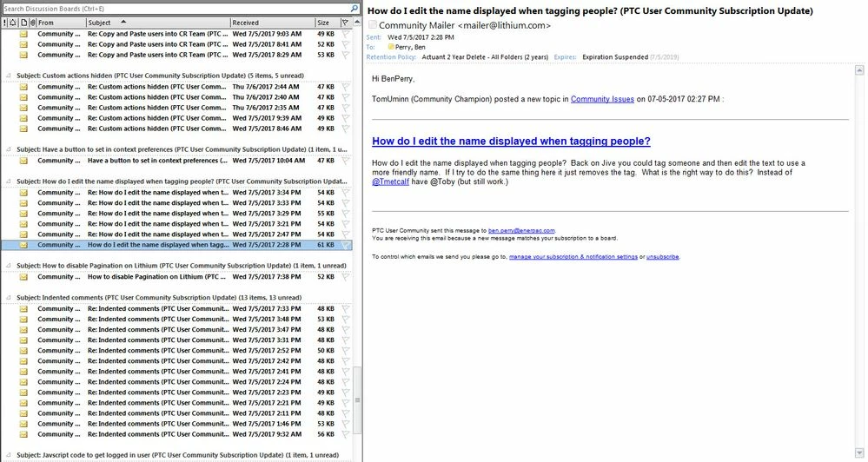Select the 2:35 AM Custom actions hidden message
Screen dimensions: 868x462
[176, 108]
